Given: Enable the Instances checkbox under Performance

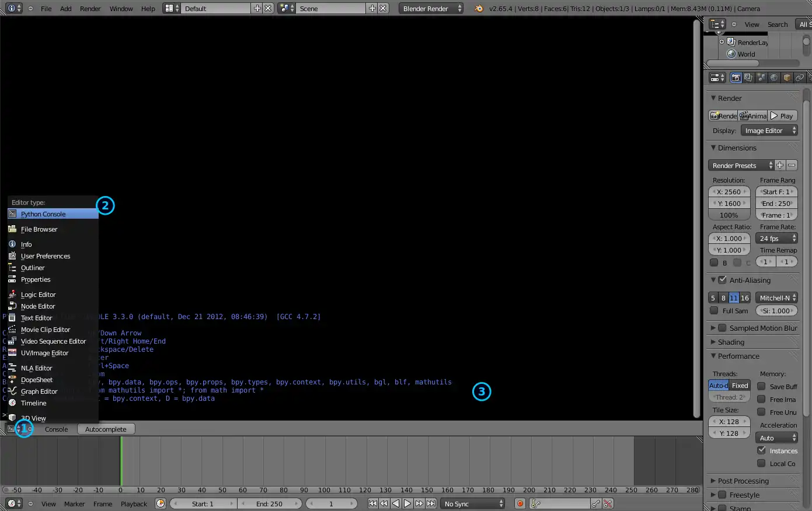Looking at the screenshot, I should [x=761, y=450].
